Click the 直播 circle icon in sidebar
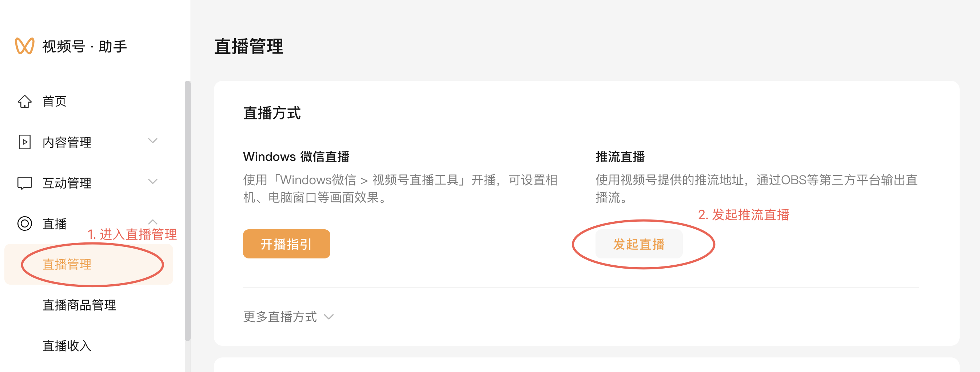980x372 pixels. 25,223
